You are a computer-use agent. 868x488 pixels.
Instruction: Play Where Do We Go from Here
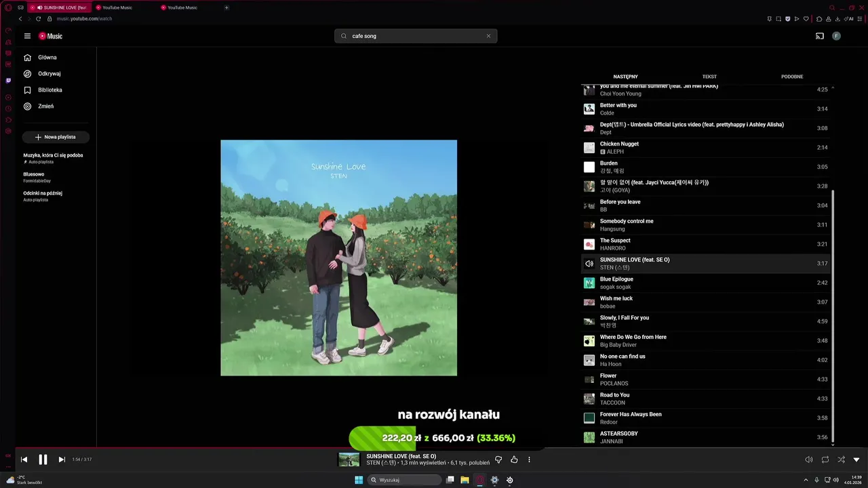(x=705, y=341)
